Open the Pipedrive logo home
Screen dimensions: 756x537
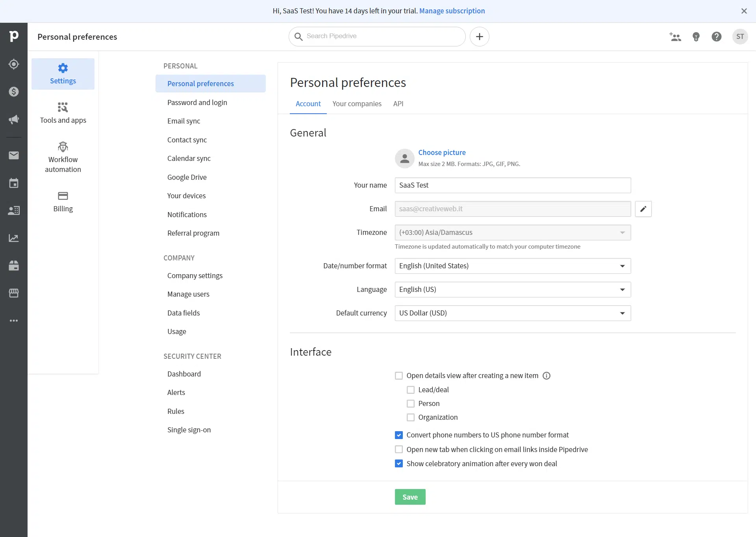click(14, 36)
